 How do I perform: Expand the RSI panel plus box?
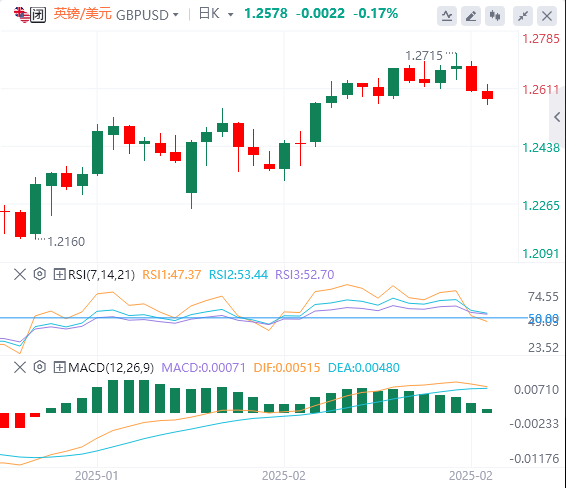tap(59, 275)
